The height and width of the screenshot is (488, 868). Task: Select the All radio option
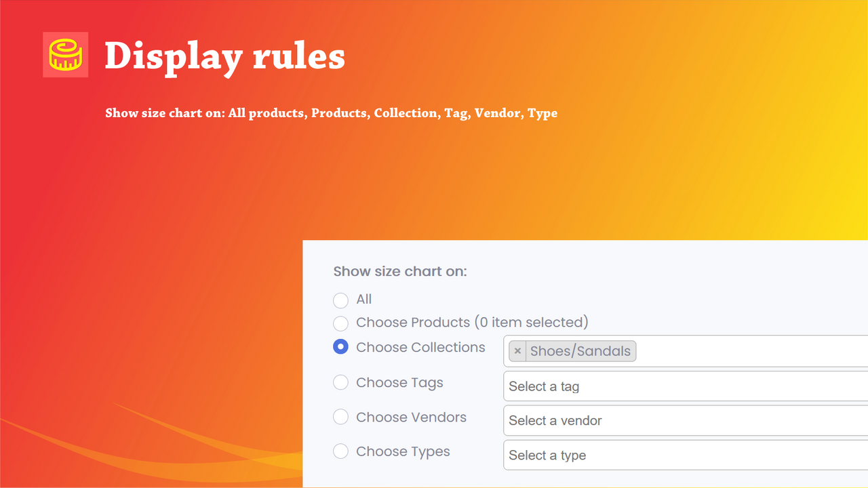click(340, 300)
